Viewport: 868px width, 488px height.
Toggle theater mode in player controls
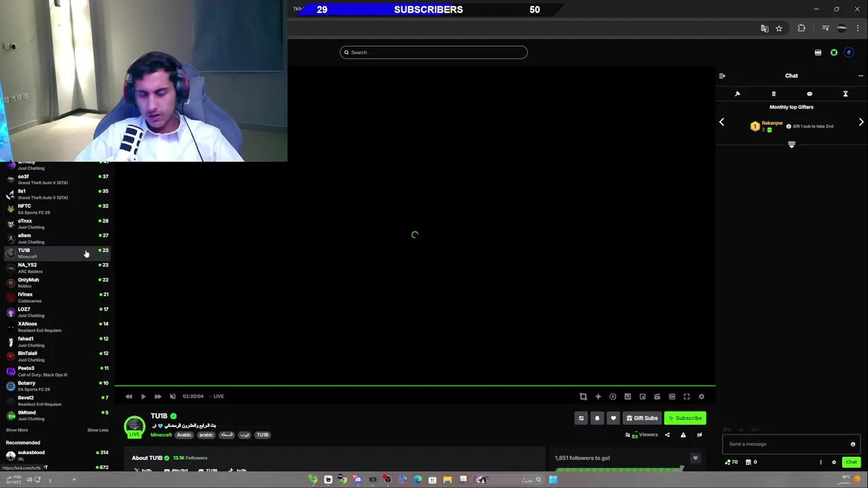pyautogui.click(x=672, y=396)
